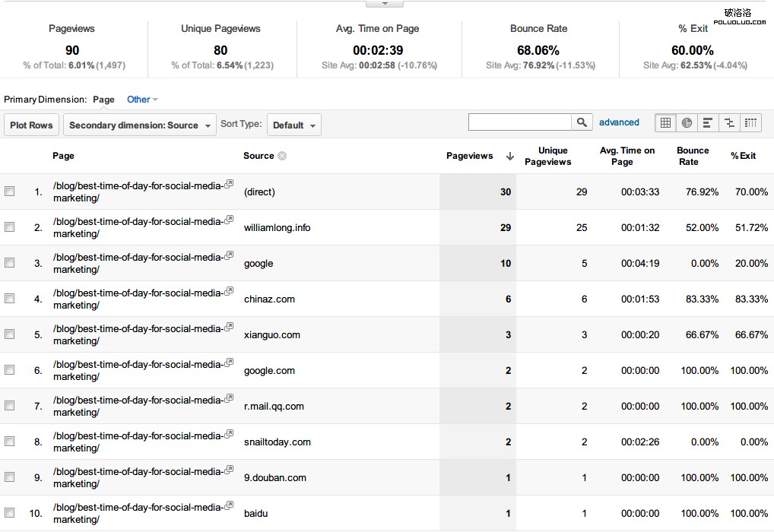The width and height of the screenshot is (774, 532).
Task: Select the data table view icon
Action: pyautogui.click(x=665, y=122)
